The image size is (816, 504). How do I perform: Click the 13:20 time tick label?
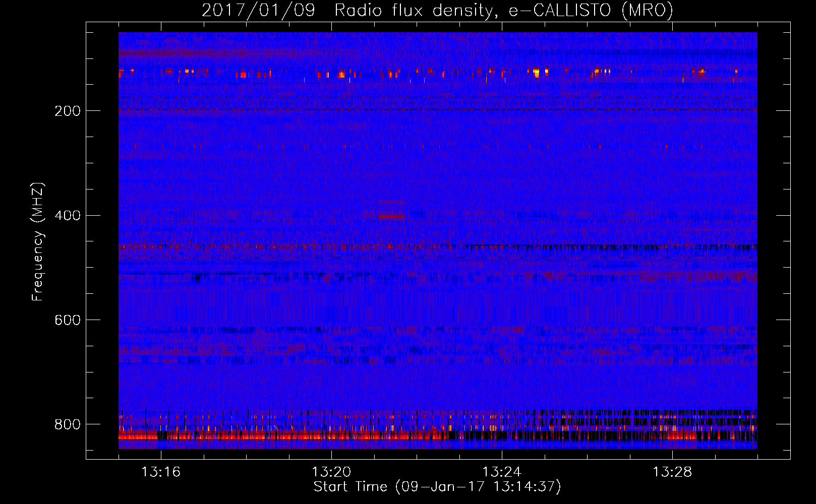click(331, 472)
